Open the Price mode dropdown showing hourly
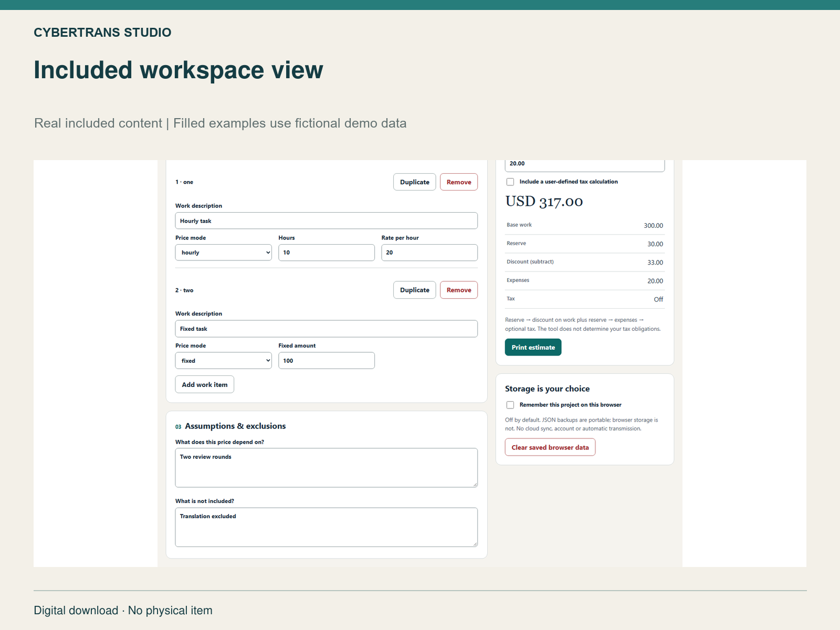 point(223,253)
